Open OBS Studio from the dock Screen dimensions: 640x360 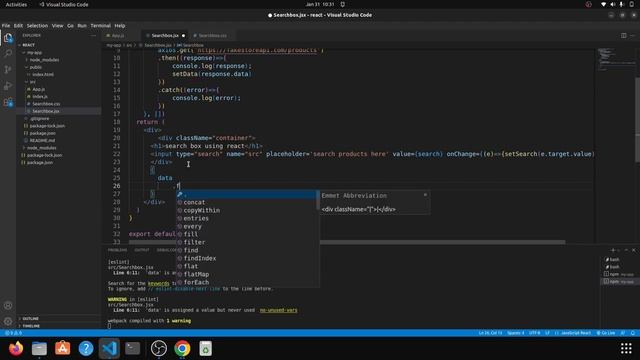coord(159,349)
